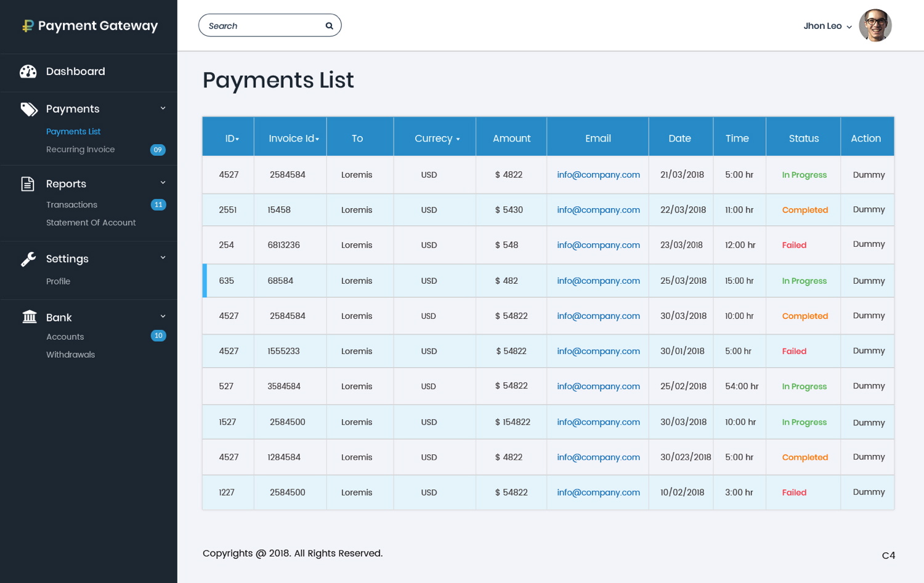Click the search magnifier icon
Screen dimensions: 924x583
coord(329,26)
